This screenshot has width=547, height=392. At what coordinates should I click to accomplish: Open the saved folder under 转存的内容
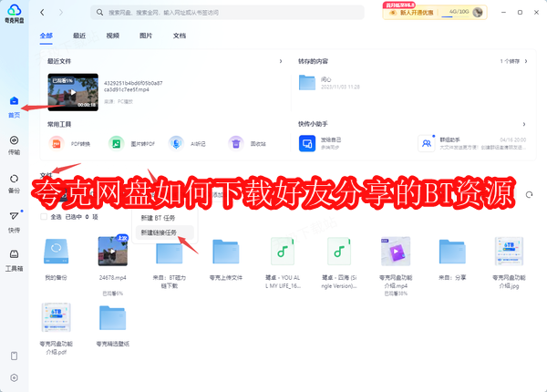click(307, 83)
